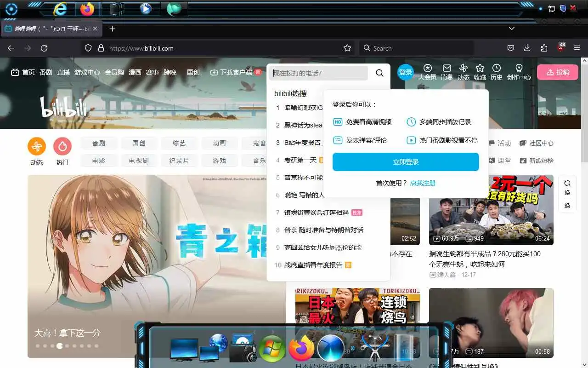Viewport: 588px width, 368px height.
Task: Open 漫画 in top navigation
Action: click(135, 72)
